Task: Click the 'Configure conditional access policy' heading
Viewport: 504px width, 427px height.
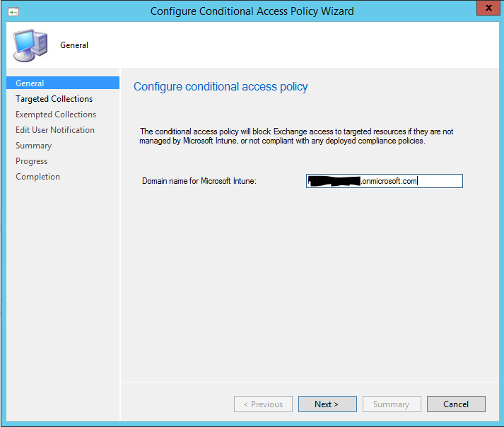Action: [221, 86]
